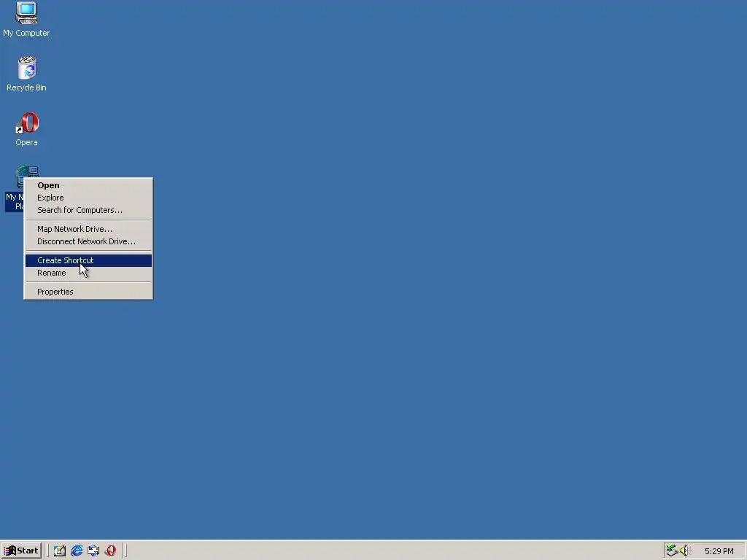The image size is (747, 560).
Task: Open Properties from the context menu
Action: click(88, 292)
